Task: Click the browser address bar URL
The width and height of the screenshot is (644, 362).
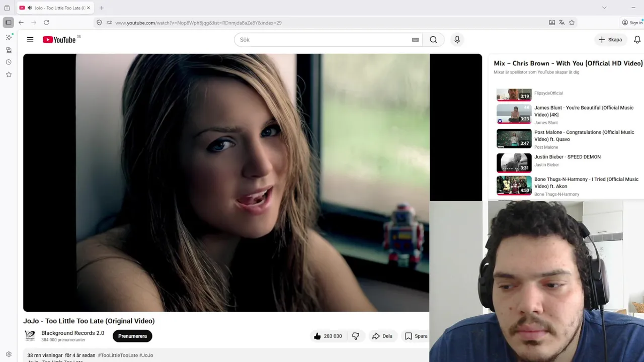Action: click(198, 23)
